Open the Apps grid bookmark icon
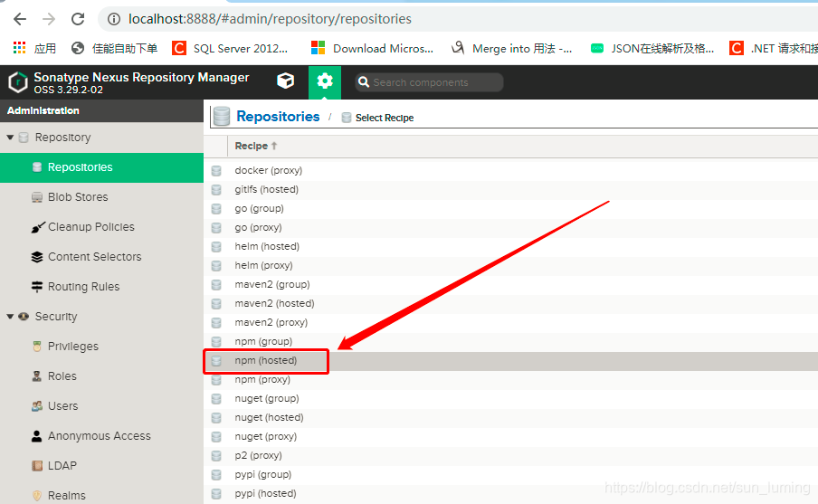Image resolution: width=818 pixels, height=504 pixels. [x=19, y=48]
